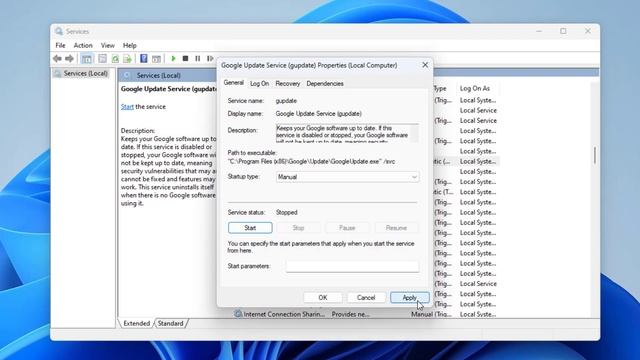The image size is (640, 360).
Task: Open the Help menu
Action: (x=130, y=45)
